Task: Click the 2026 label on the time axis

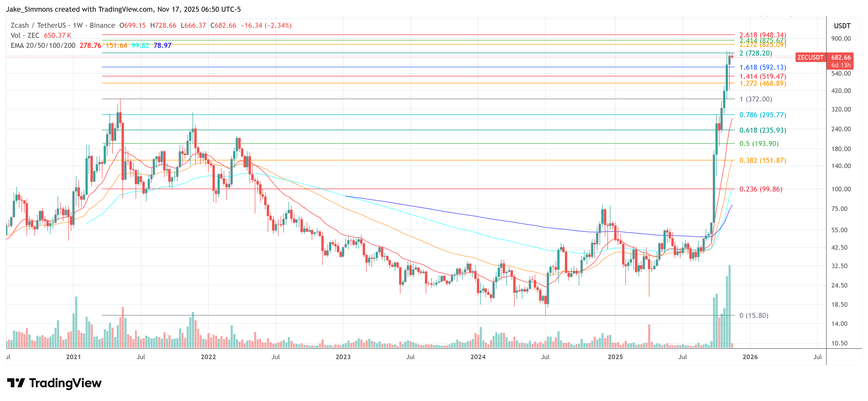Action: pos(750,357)
